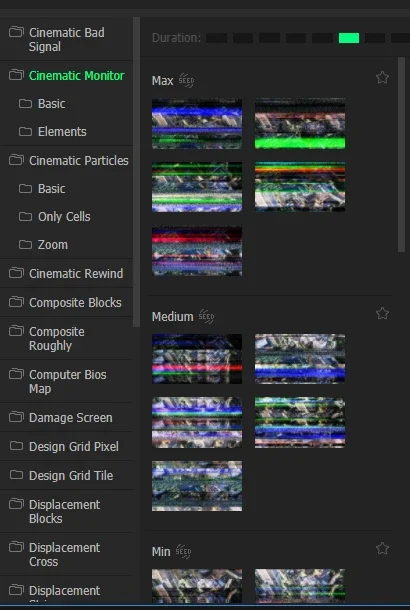Click folder icon beside Displacement Blocks
The image size is (410, 610).
coord(16,504)
